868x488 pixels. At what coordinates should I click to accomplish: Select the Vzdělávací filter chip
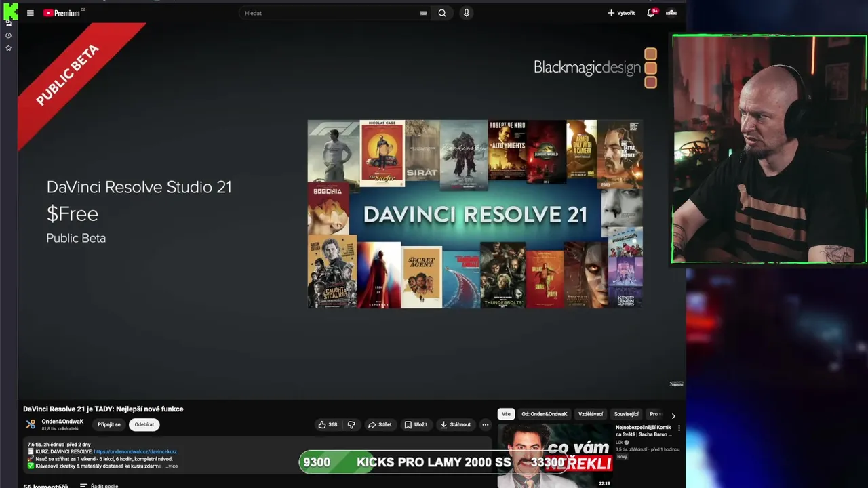point(591,414)
